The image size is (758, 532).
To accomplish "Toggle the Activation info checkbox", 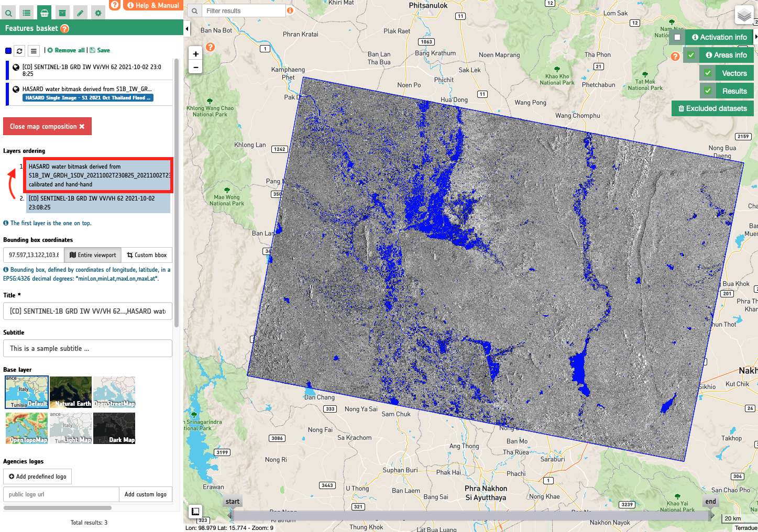I will pyautogui.click(x=677, y=37).
